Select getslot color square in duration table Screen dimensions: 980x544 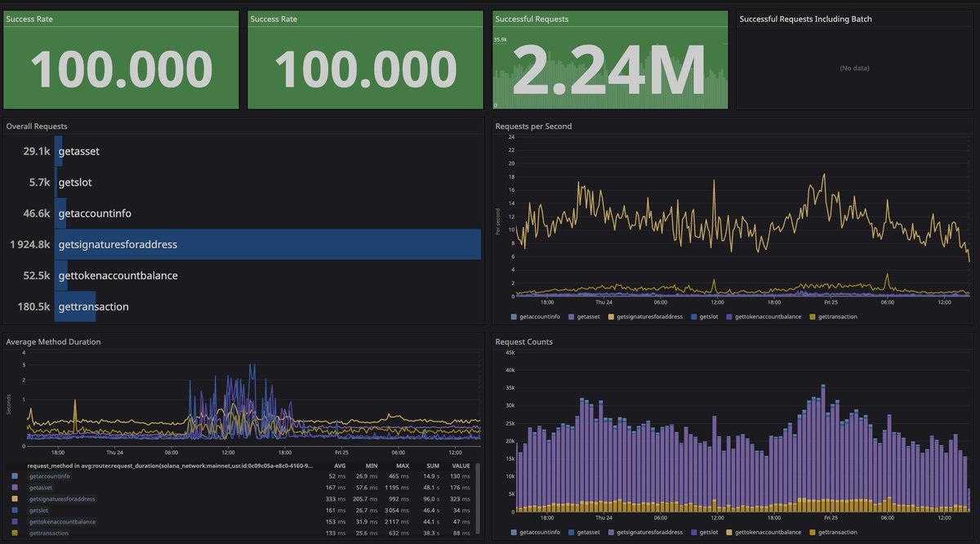[x=13, y=510]
